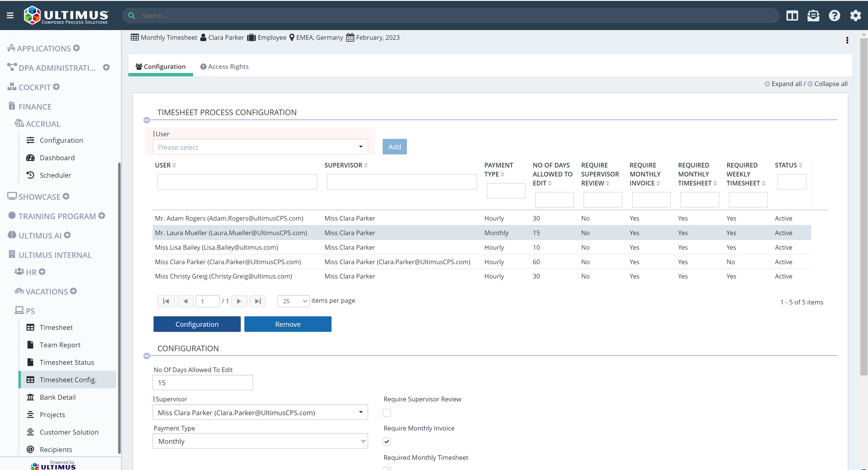868x470 pixels.
Task: Click the hamburger menu icon
Action: click(x=10, y=16)
